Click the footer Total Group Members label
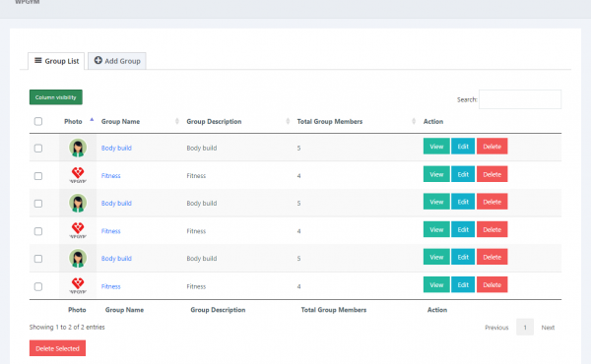 click(x=334, y=310)
